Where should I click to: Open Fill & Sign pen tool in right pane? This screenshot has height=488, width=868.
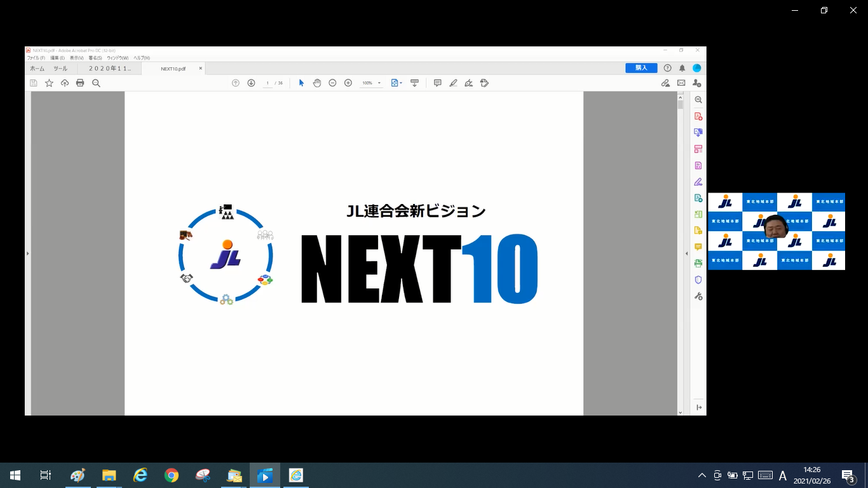(698, 182)
